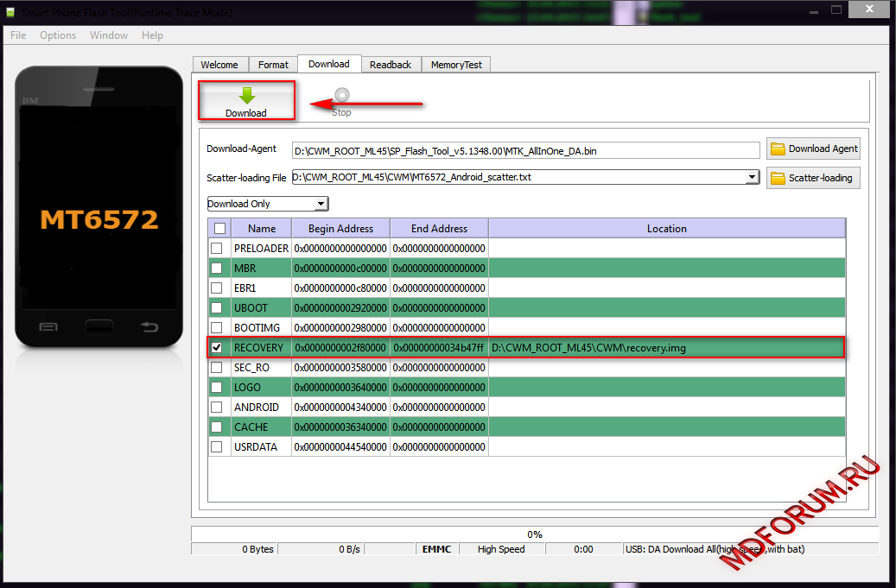Click the RECOVERY end address 0x0000000034b47ff

(439, 348)
